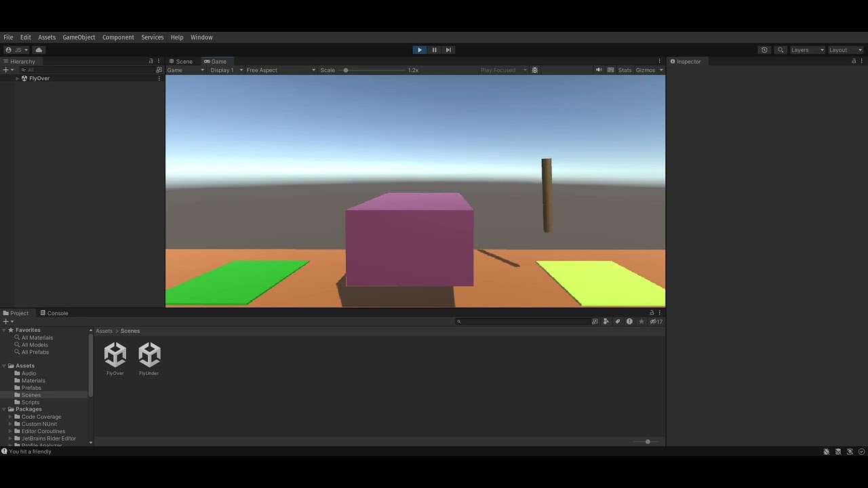Click the Assets breadcrumb link
868x488 pixels.
(x=104, y=331)
